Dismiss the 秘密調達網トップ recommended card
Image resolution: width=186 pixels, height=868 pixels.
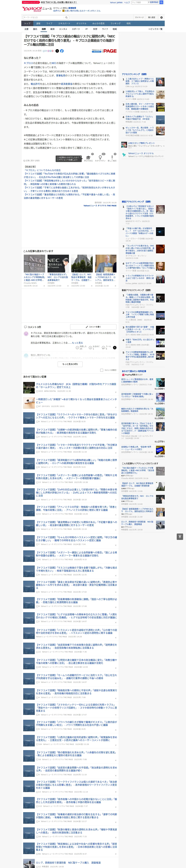(x=115, y=286)
